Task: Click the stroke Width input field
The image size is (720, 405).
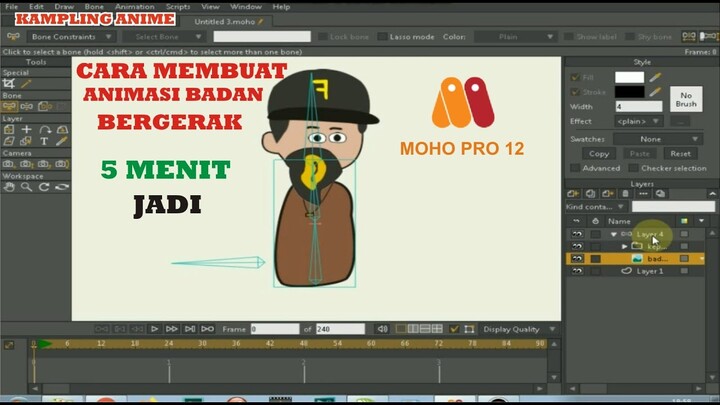Action: (639, 107)
